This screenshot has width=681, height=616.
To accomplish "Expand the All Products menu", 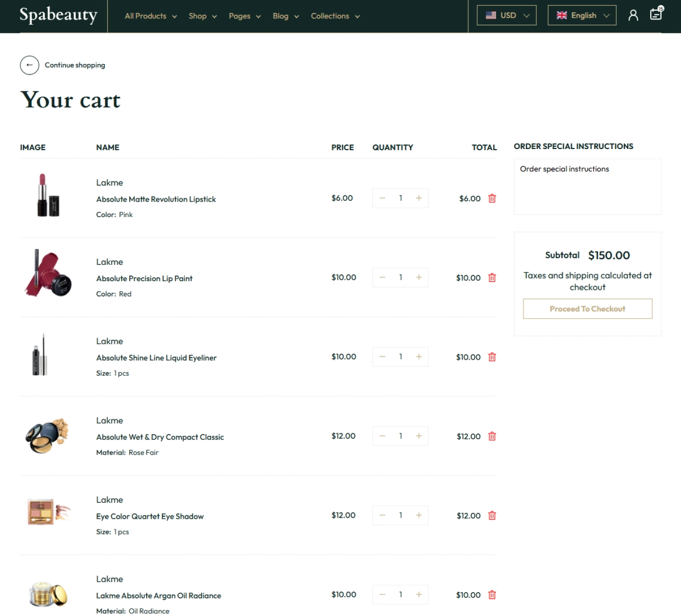I will click(151, 16).
